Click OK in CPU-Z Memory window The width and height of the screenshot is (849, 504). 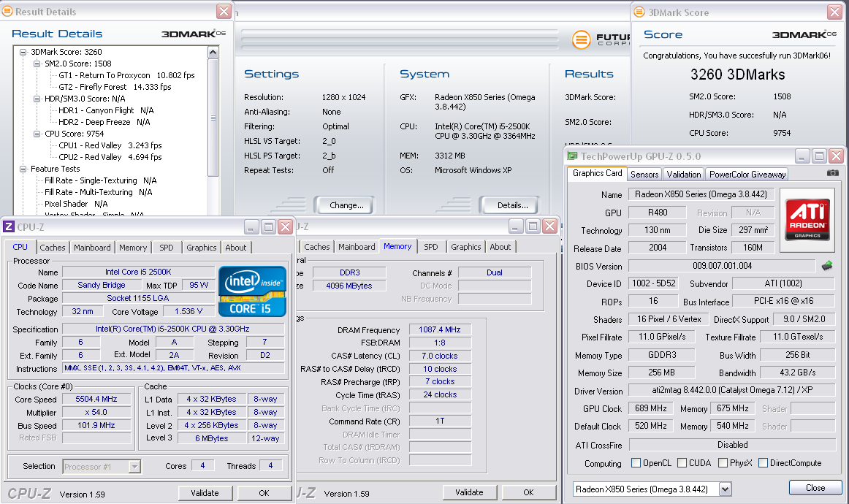coord(528,492)
